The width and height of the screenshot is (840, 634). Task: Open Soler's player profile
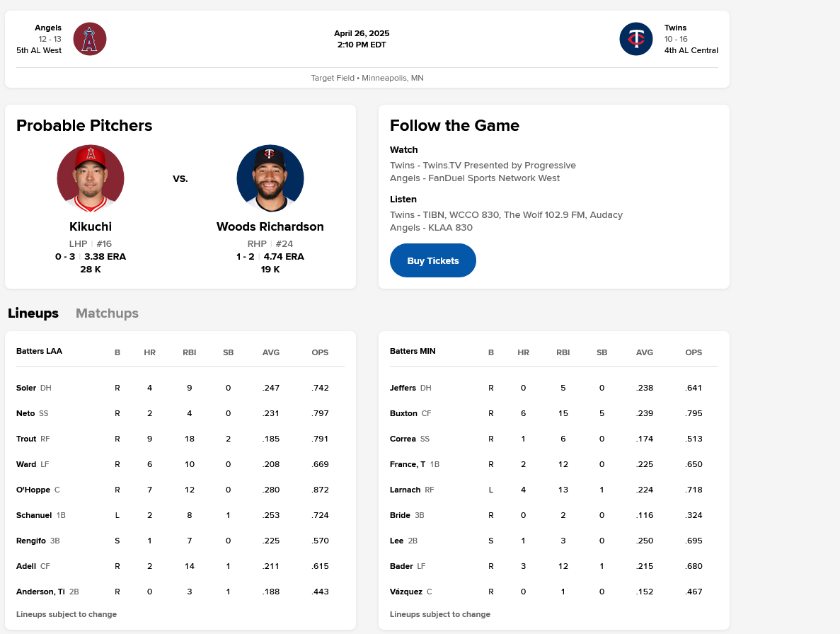click(x=26, y=388)
